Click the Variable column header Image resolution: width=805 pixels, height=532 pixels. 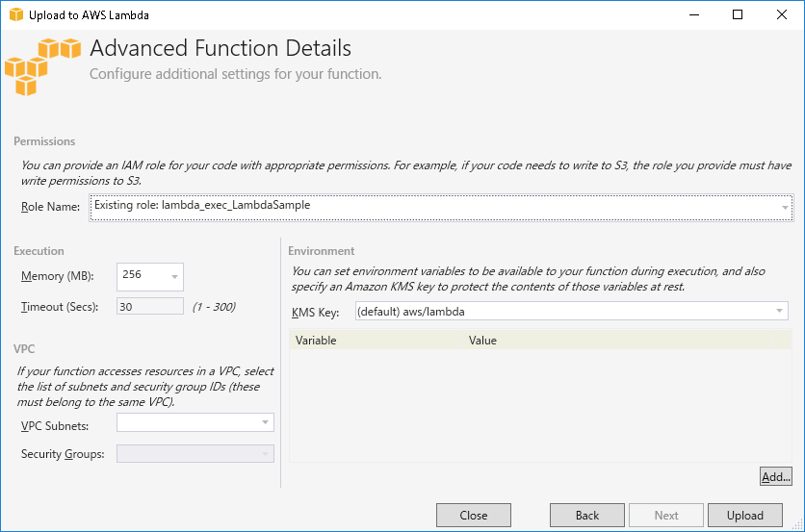click(x=376, y=341)
